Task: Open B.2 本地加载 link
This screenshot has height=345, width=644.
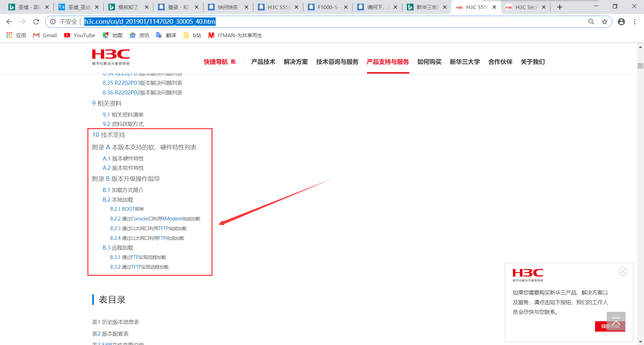Action: coord(118,200)
